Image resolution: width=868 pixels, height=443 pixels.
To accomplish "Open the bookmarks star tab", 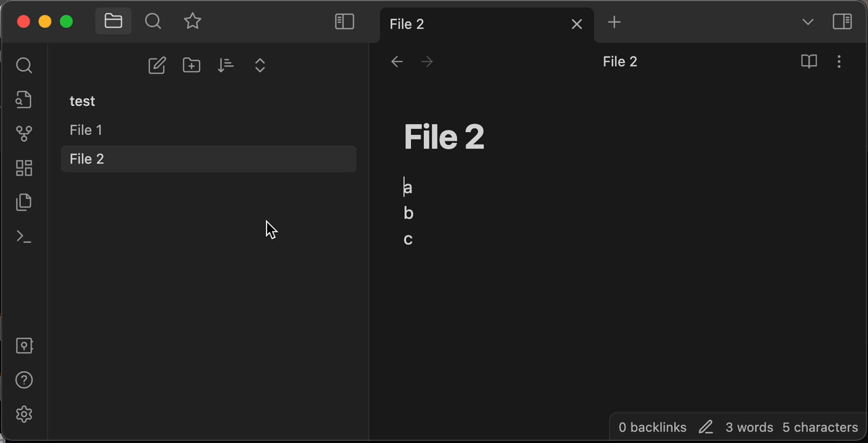I will [x=193, y=22].
